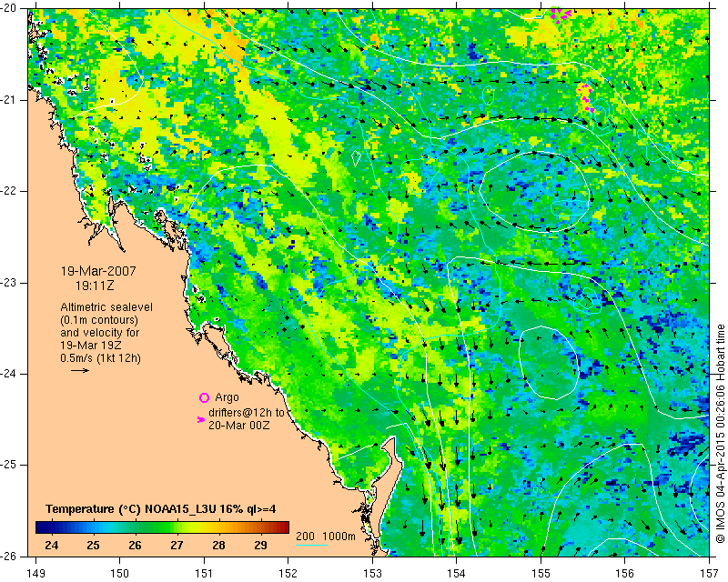The height and width of the screenshot is (582, 728).
Task: Click the '19:11Z' time label
Action: pyautogui.click(x=95, y=286)
